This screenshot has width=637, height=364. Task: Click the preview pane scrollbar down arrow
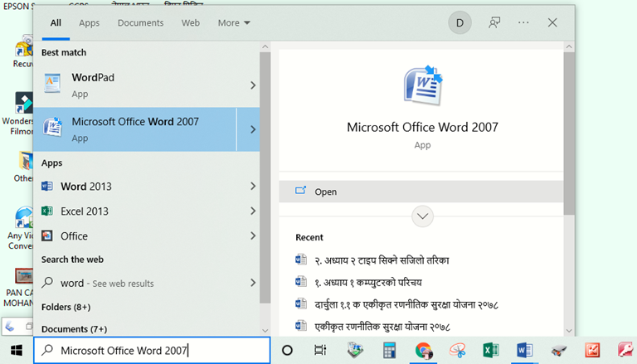(x=569, y=331)
